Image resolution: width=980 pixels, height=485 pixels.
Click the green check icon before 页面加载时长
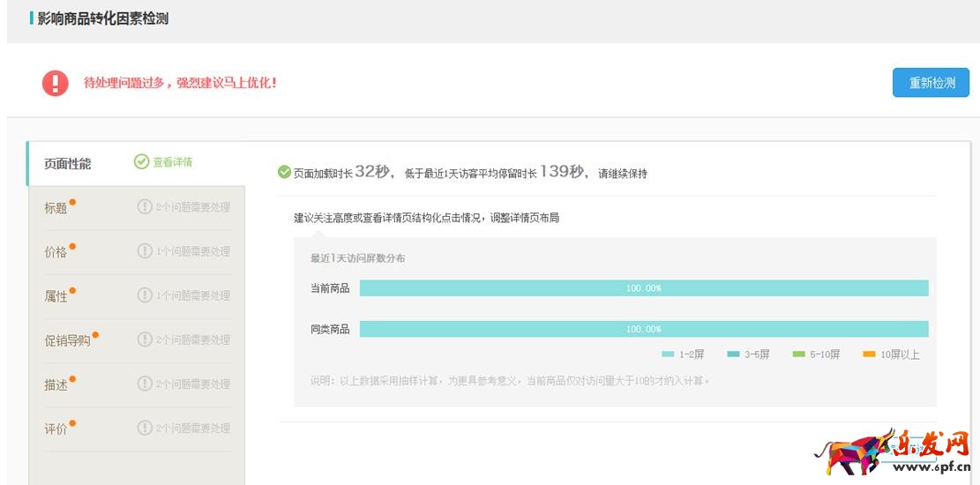[x=283, y=172]
